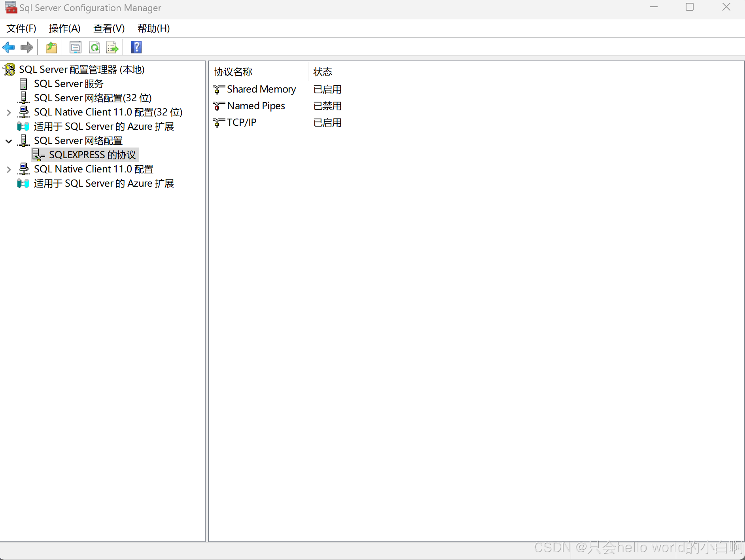Click the SQL Server 服务 server icon

(x=24, y=84)
